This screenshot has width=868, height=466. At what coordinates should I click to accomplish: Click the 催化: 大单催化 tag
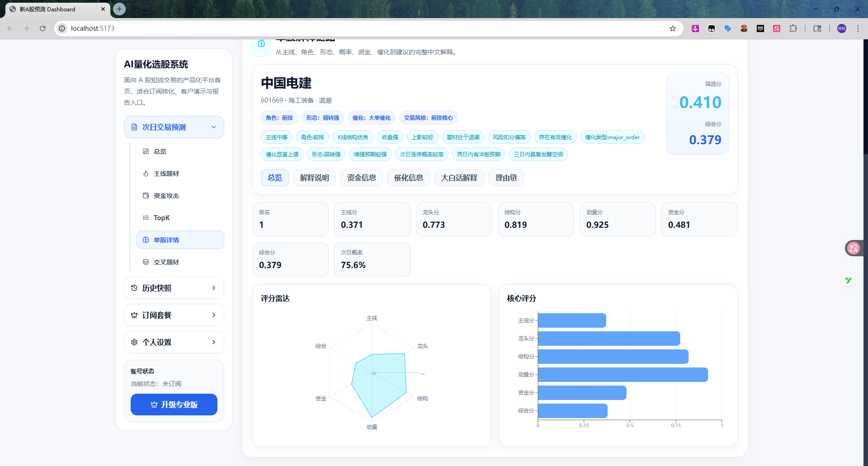click(372, 118)
